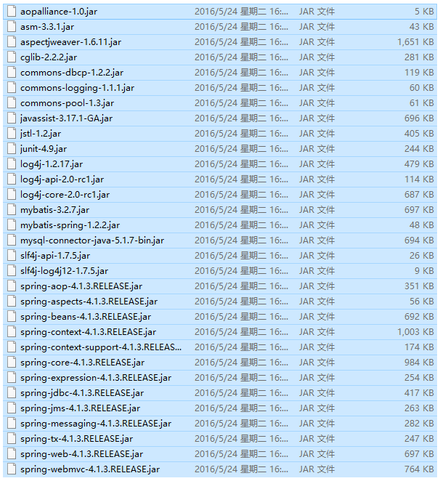Screen dimensions: 448x489
Task: Select the file name slf4j-api-1.7.5.jar
Action: coord(55,256)
